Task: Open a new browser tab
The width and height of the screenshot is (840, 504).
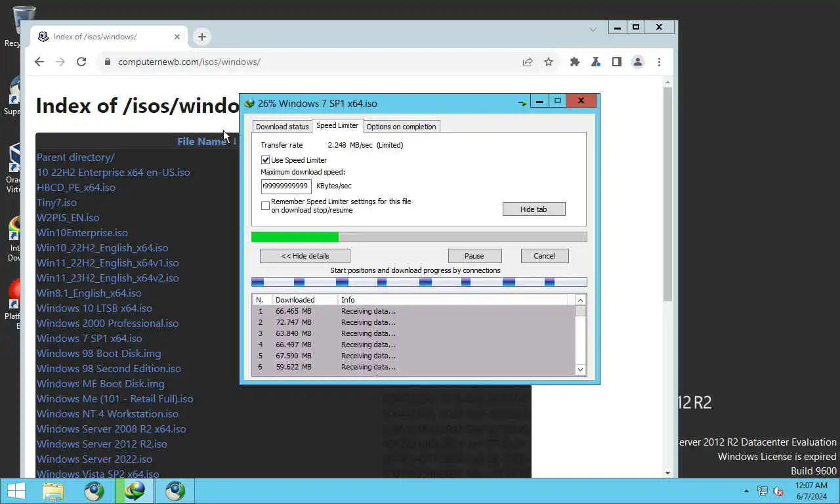Action: 202,37
